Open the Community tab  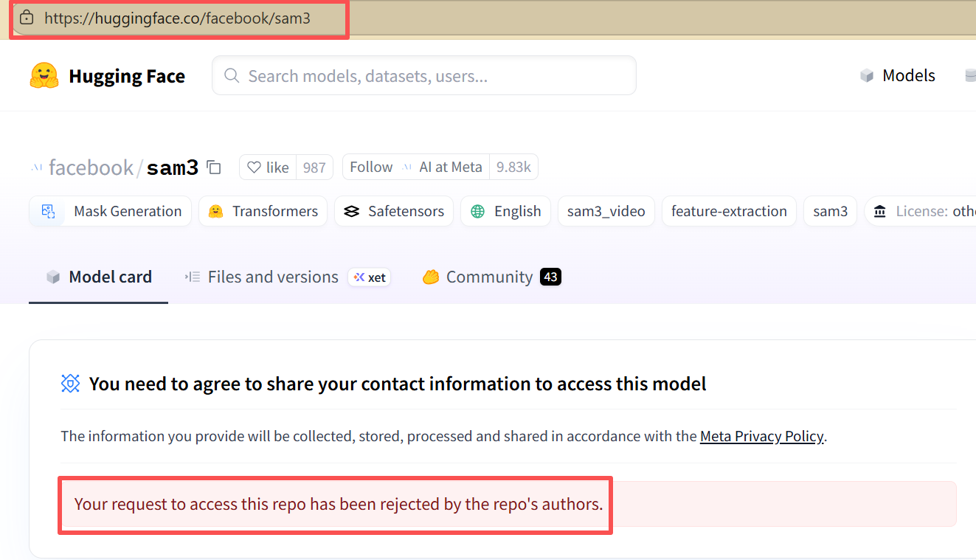click(492, 277)
